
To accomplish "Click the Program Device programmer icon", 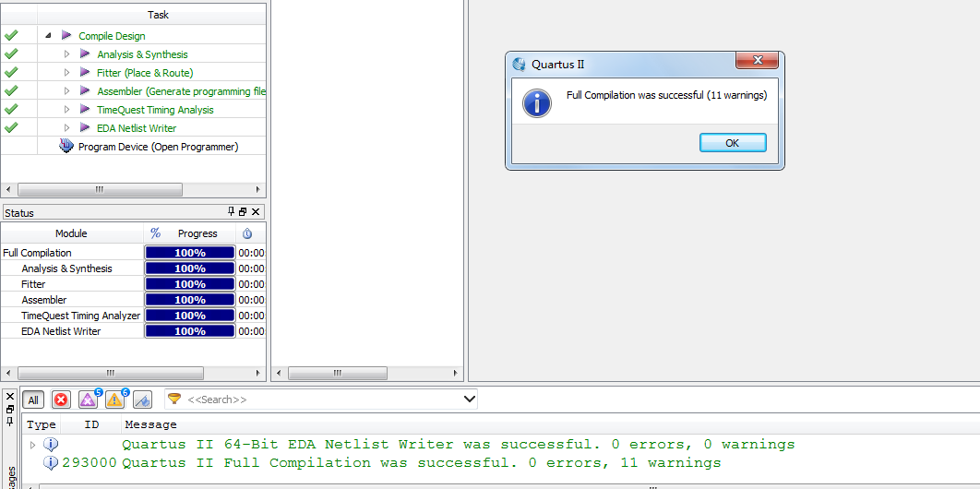I will click(x=66, y=147).
